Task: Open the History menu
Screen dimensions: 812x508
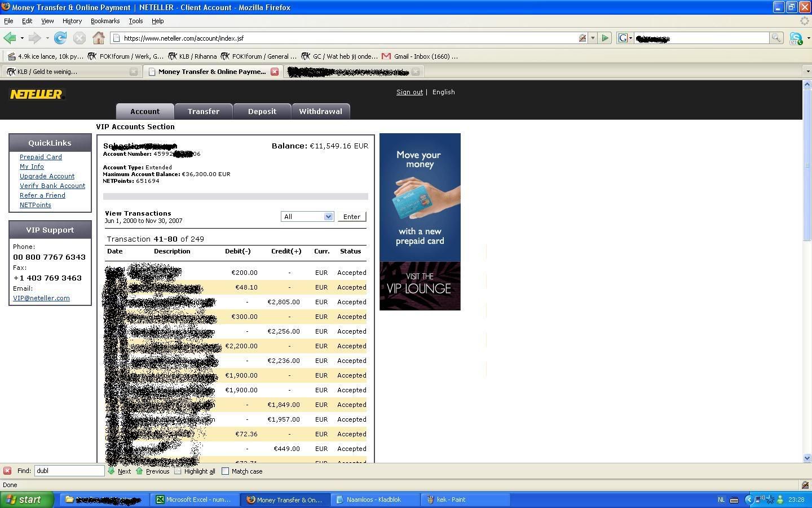Action: 72,21
